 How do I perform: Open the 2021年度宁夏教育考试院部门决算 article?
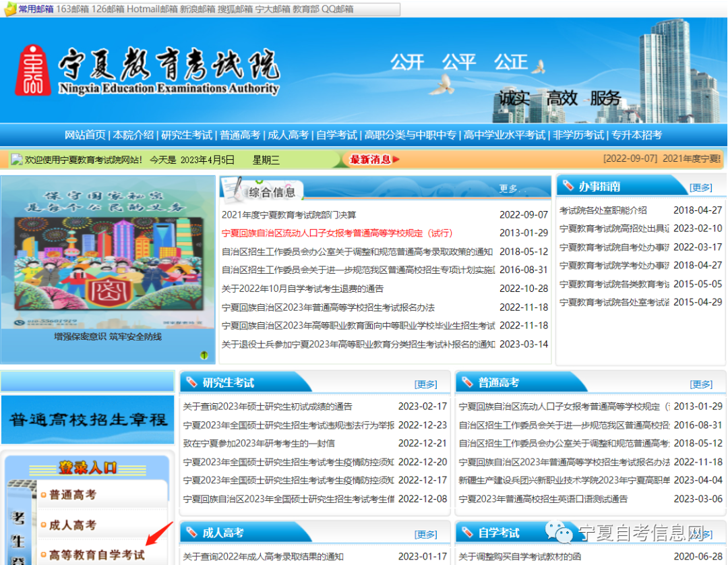[289, 215]
